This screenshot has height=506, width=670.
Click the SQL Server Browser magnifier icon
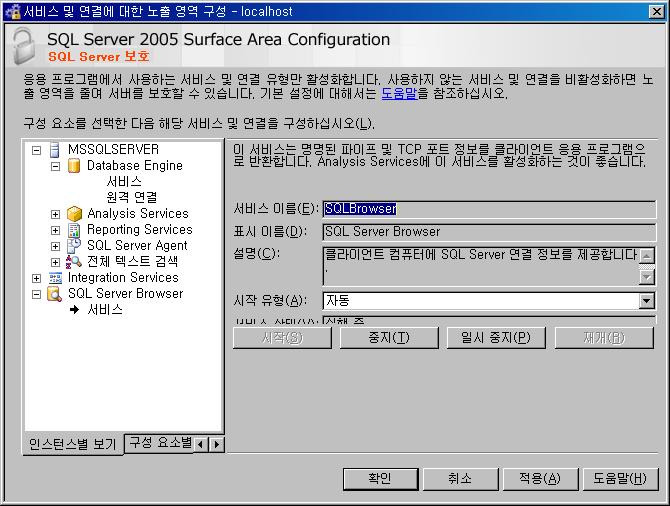click(55, 294)
